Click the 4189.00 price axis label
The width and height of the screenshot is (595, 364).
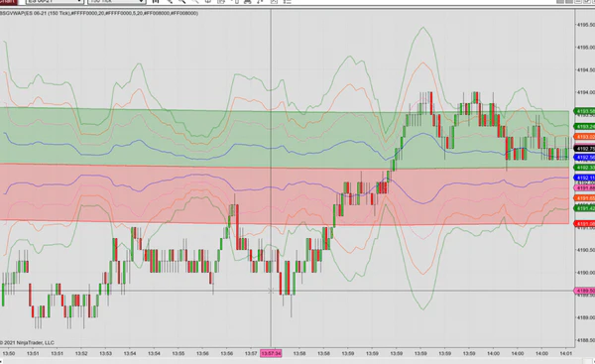click(586, 317)
